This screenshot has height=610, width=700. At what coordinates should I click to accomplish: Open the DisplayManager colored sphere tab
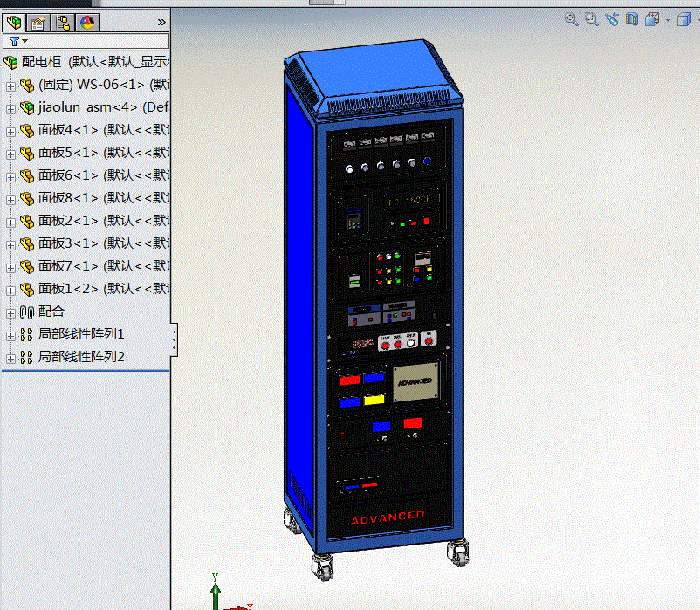click(x=86, y=23)
